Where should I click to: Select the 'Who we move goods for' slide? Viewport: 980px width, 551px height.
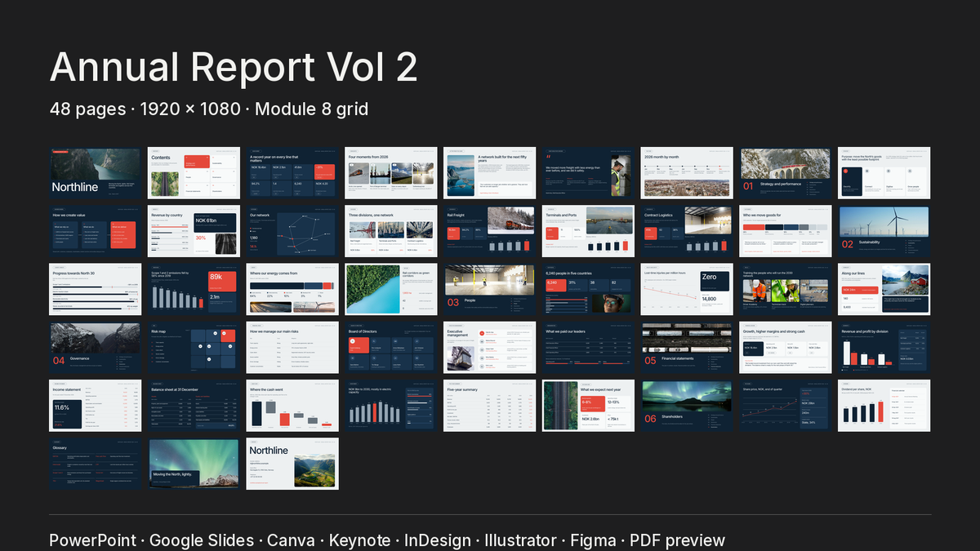786,231
